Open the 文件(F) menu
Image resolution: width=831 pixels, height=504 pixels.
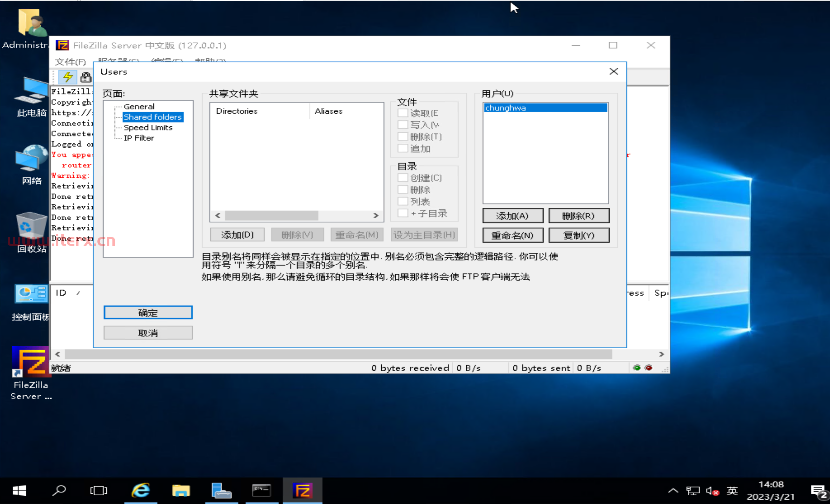[x=70, y=62]
